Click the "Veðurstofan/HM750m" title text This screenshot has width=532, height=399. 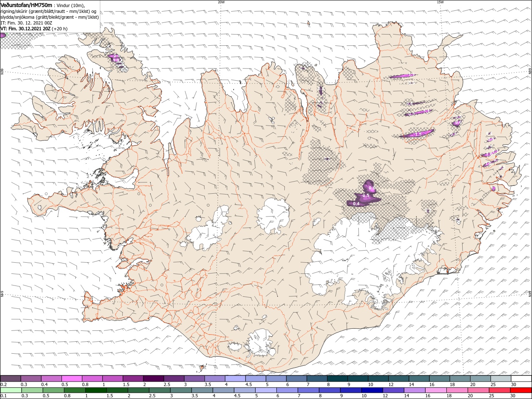[x=26, y=5]
